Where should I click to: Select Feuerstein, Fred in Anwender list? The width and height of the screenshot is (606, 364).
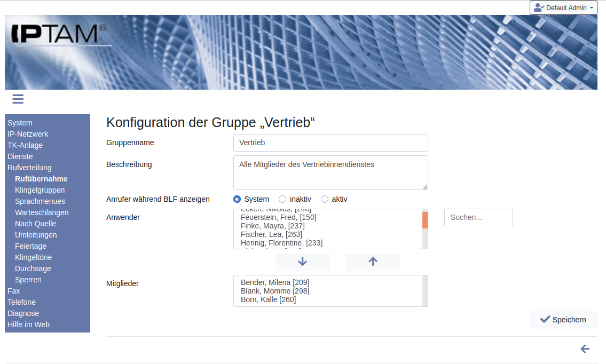pos(278,217)
